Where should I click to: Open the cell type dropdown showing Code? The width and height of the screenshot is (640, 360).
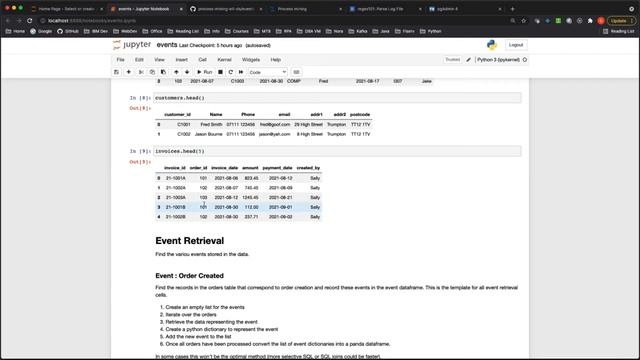pos(267,72)
